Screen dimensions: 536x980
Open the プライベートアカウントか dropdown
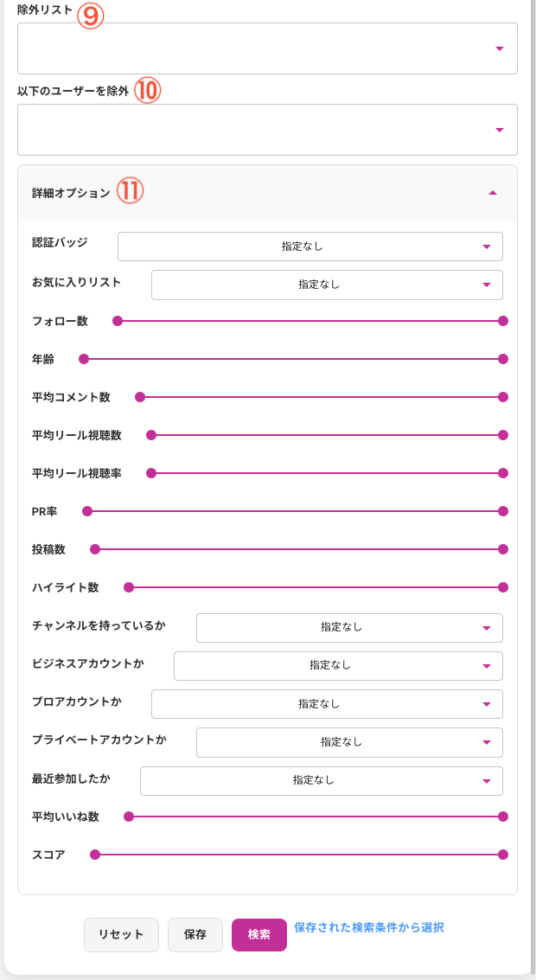tap(349, 742)
